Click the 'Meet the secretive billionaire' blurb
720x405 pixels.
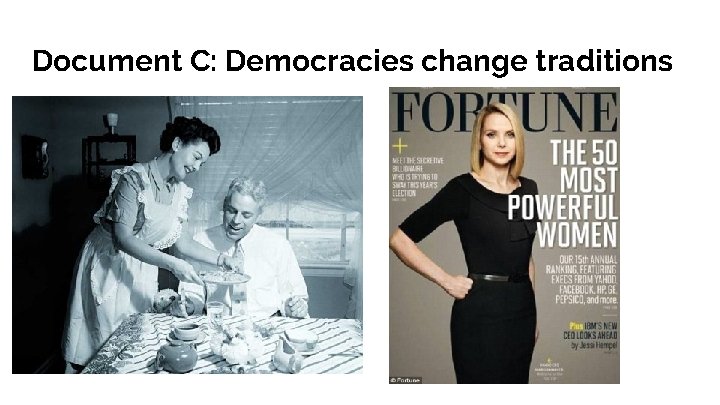(x=417, y=178)
